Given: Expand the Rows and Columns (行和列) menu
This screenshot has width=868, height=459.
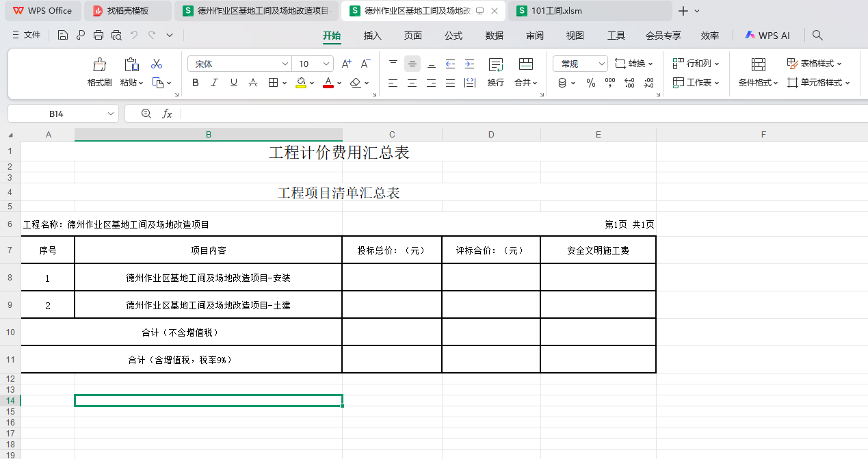Looking at the screenshot, I should tap(697, 64).
